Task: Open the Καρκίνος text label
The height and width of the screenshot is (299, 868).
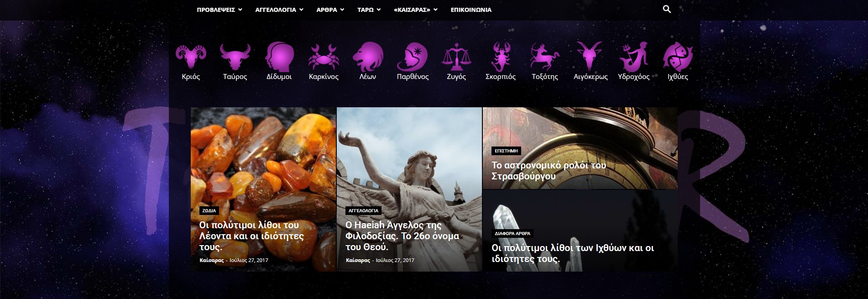Action: 324,77
